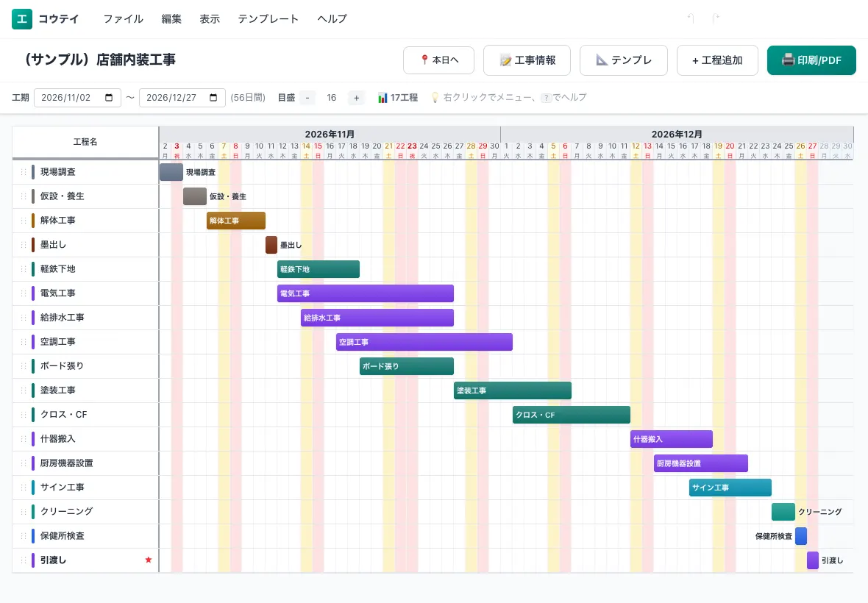Viewport: 868px width, 603px height.
Task: Select the 什器搬入 gantt bar
Action: coord(672,439)
